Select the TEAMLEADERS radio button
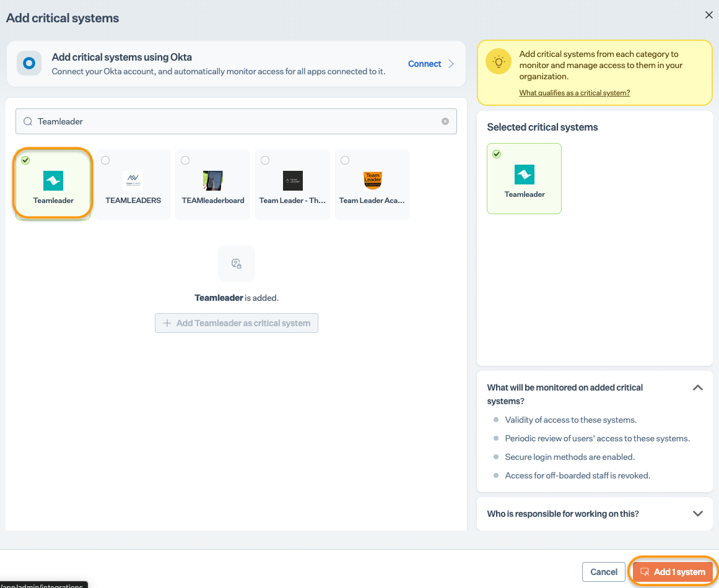 tap(105, 160)
